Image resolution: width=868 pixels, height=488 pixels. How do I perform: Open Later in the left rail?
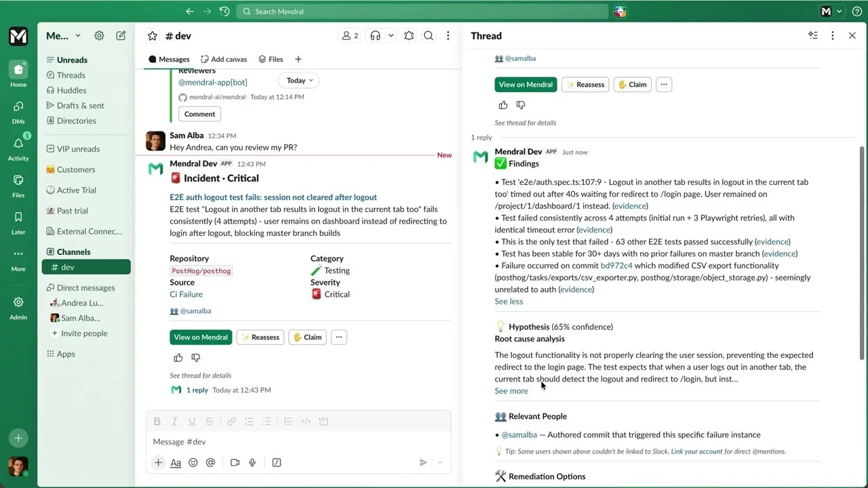coord(18,222)
